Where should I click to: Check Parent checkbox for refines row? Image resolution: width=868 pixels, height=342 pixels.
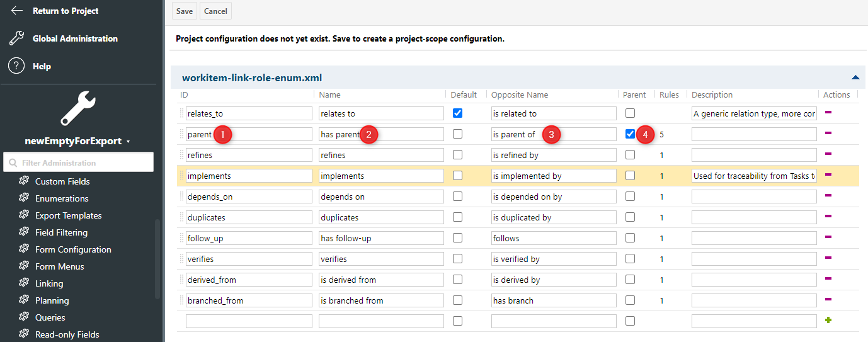630,155
